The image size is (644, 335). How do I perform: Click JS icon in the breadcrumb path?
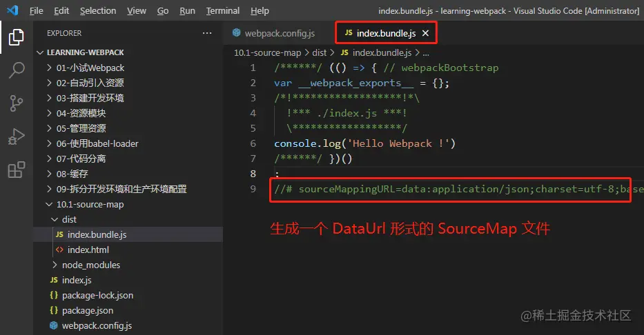[344, 52]
